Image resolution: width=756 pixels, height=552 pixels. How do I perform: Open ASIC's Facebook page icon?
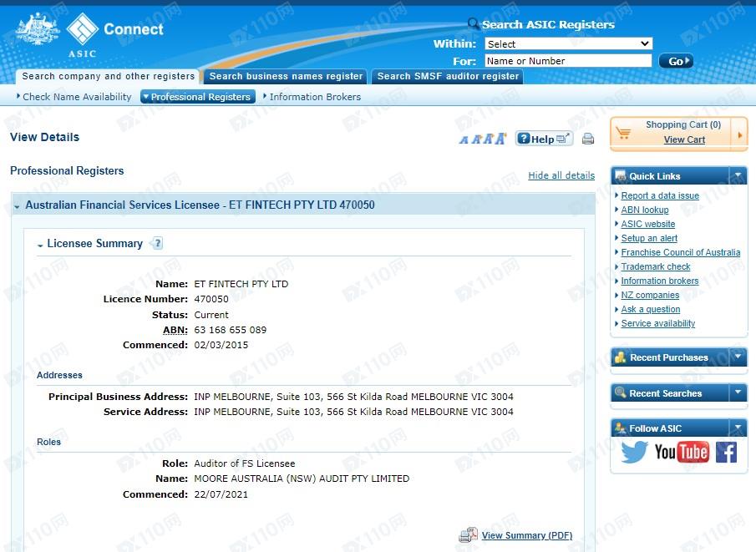pyautogui.click(x=726, y=452)
